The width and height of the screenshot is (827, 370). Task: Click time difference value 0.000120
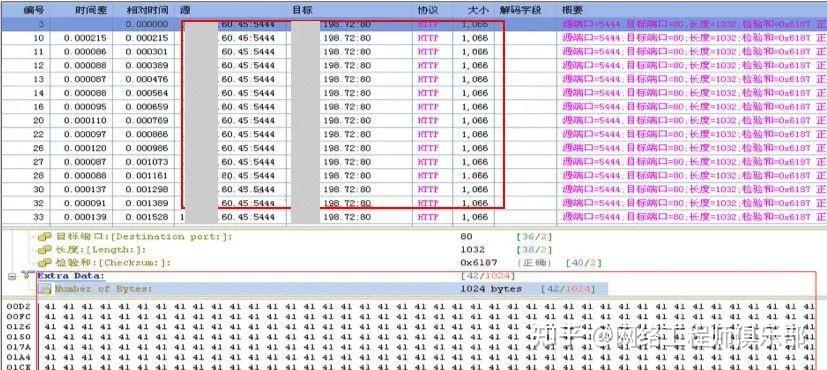click(x=85, y=148)
